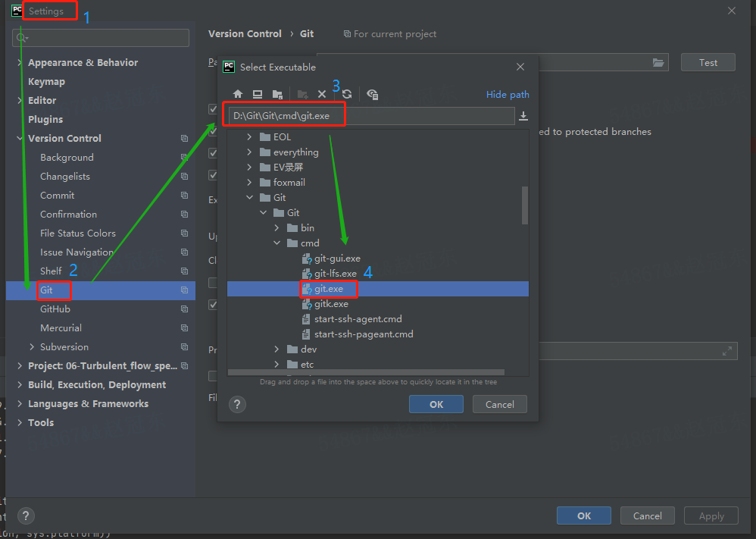Click the Settings search field
Image resolution: width=756 pixels, height=539 pixels.
coord(101,38)
